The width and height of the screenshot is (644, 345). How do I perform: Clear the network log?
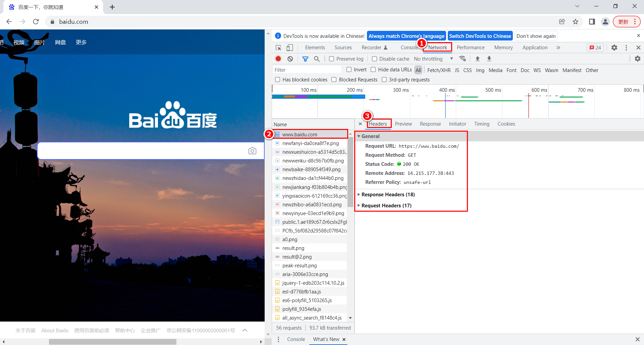(x=290, y=59)
